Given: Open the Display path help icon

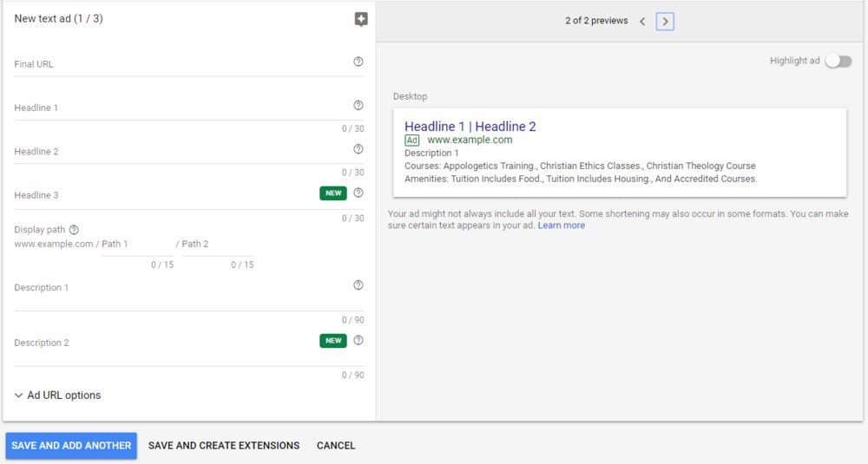Looking at the screenshot, I should pyautogui.click(x=74, y=230).
